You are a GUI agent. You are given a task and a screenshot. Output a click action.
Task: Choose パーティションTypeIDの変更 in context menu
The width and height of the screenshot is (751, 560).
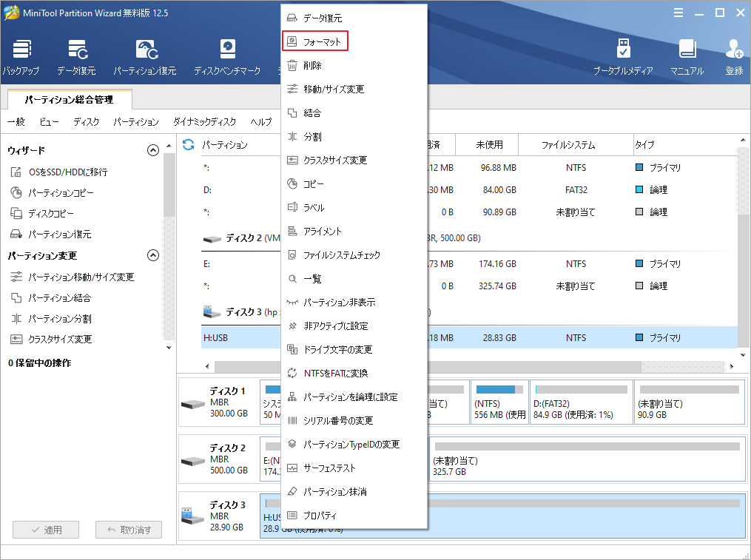point(354,445)
